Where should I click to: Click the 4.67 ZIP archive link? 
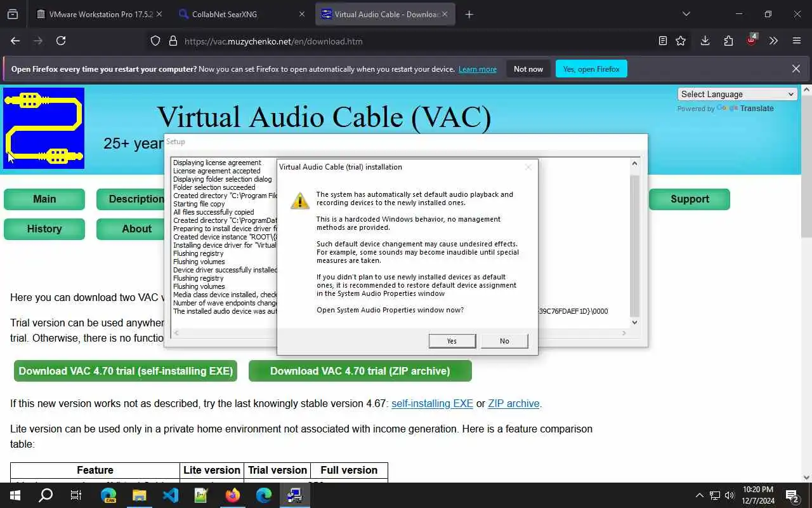coord(514,403)
